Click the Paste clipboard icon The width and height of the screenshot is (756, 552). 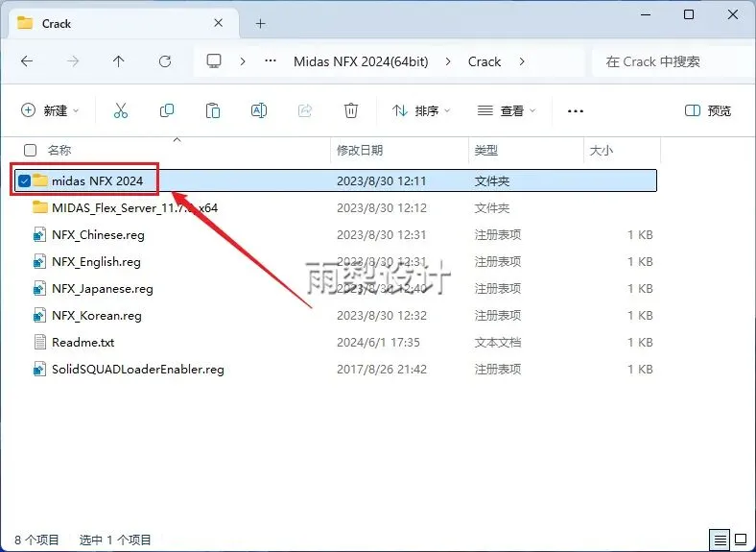coord(213,111)
